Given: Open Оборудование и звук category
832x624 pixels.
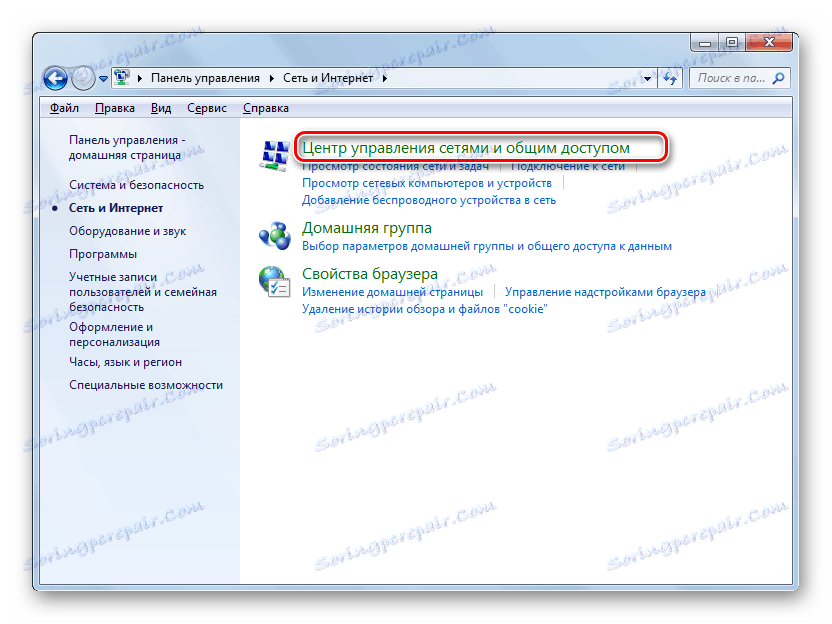Looking at the screenshot, I should pyautogui.click(x=127, y=231).
